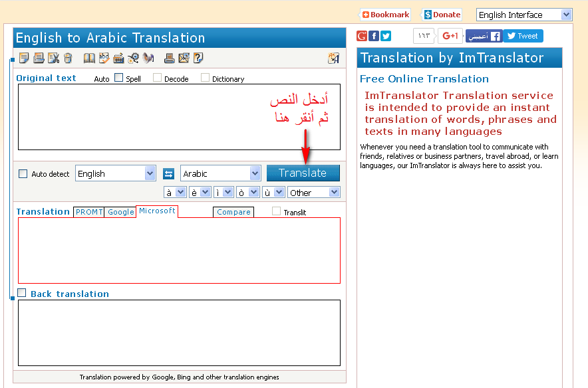Click the printer icon in toolbar
The width and height of the screenshot is (588, 388).
(x=170, y=58)
